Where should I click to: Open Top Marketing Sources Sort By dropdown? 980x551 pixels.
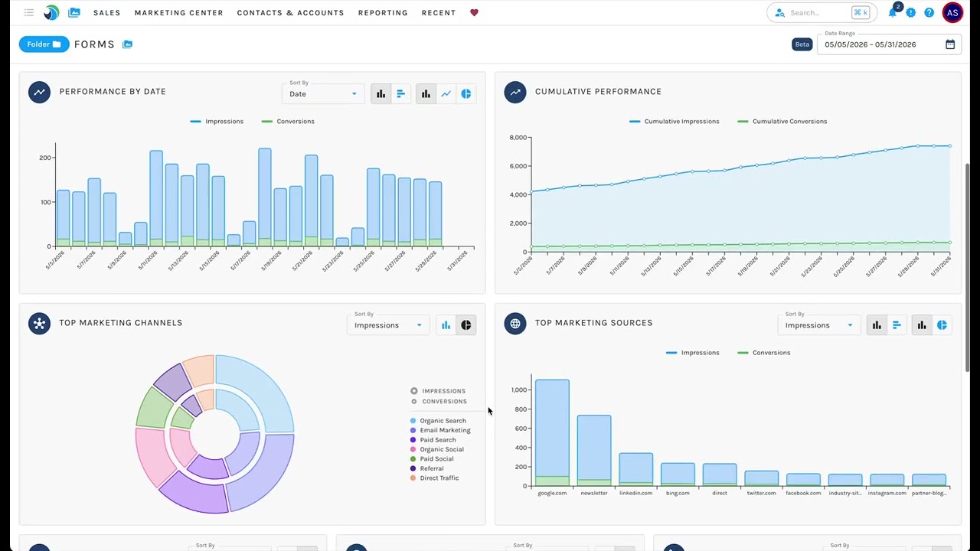click(818, 325)
